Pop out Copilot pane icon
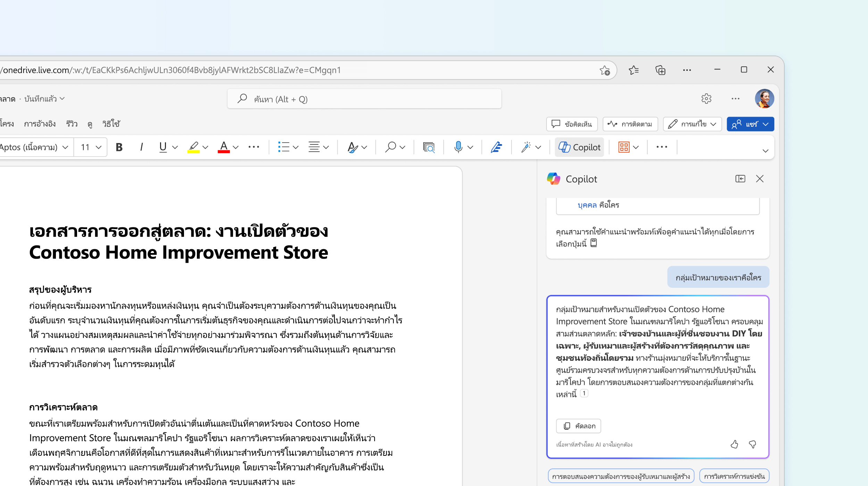This screenshot has width=868, height=486. (x=740, y=179)
